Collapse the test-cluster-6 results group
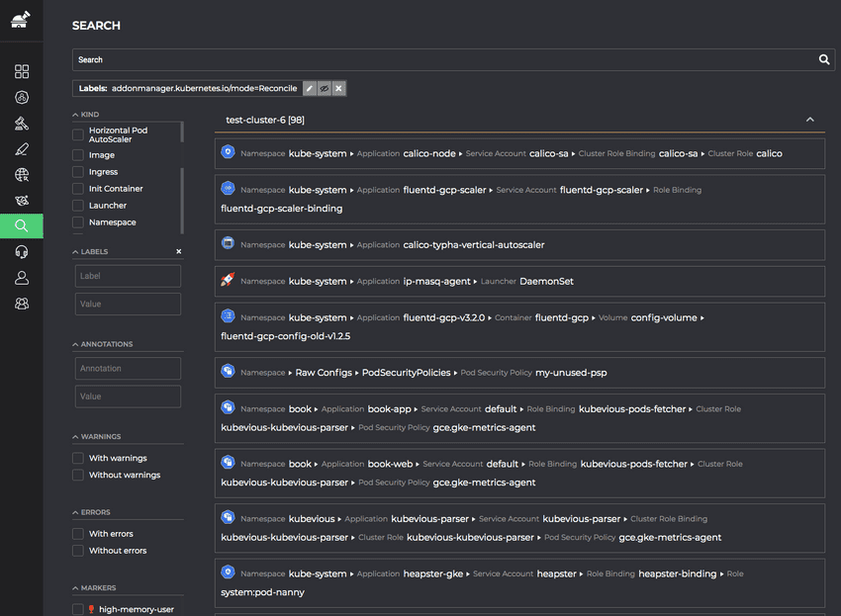This screenshot has height=616, width=841. tap(810, 118)
